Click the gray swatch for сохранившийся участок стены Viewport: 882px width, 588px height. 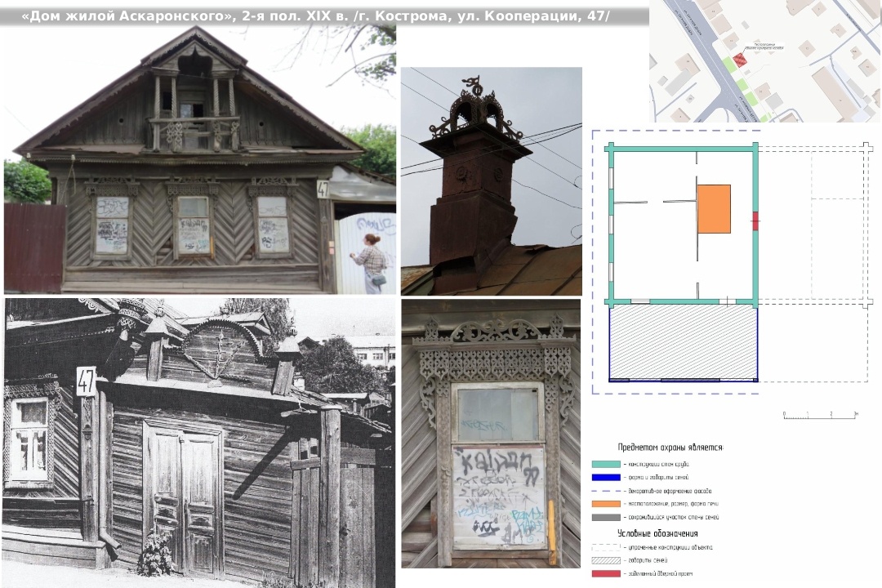(606, 517)
